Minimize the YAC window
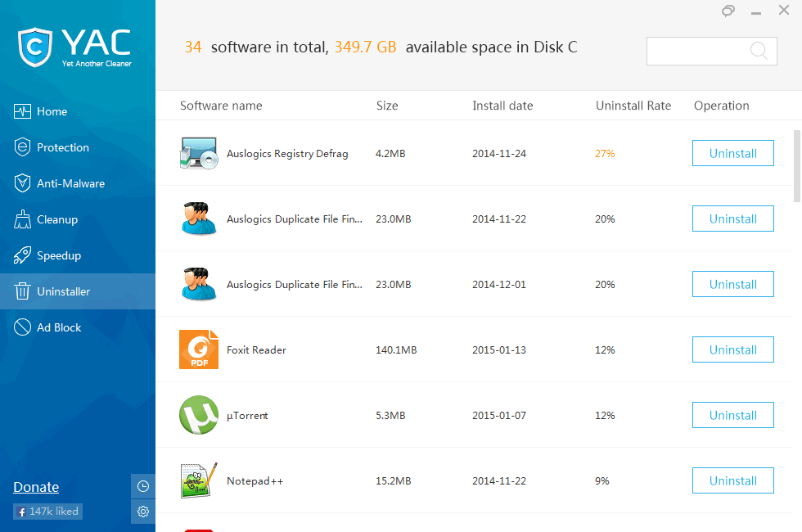The width and height of the screenshot is (802, 532). tap(756, 11)
